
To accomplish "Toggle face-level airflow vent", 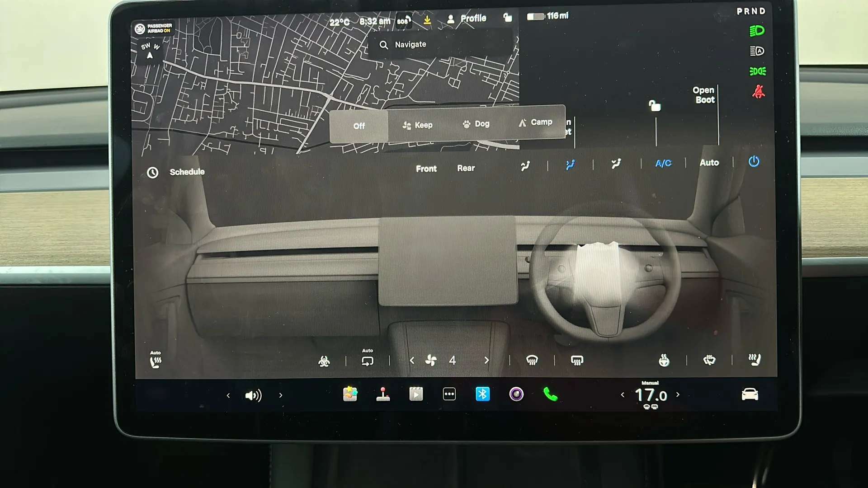I will [x=525, y=166].
